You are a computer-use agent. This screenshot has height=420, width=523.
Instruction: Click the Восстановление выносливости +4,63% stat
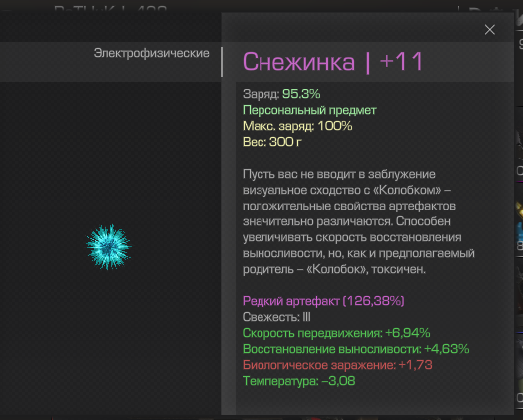pyautogui.click(x=356, y=349)
